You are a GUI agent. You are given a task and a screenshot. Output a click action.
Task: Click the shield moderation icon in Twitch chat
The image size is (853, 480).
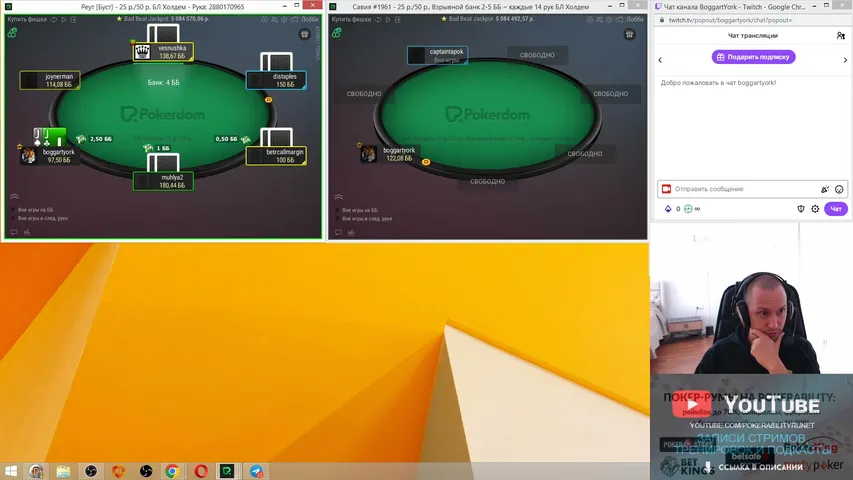(x=801, y=209)
